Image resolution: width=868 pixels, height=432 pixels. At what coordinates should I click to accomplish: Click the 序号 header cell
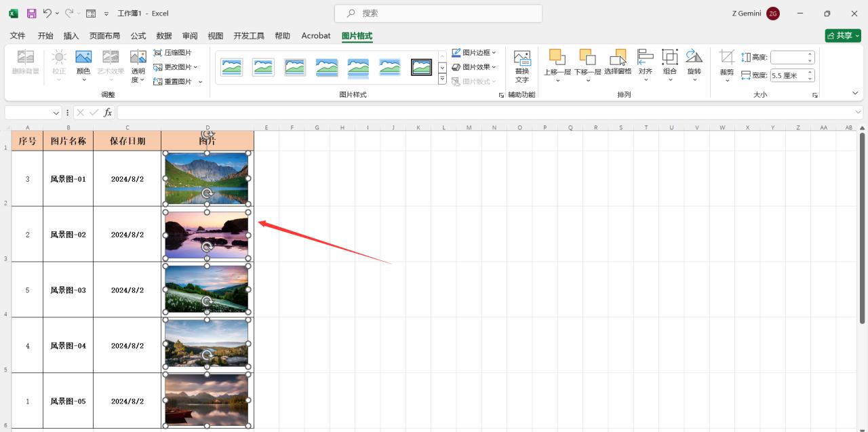click(x=27, y=141)
